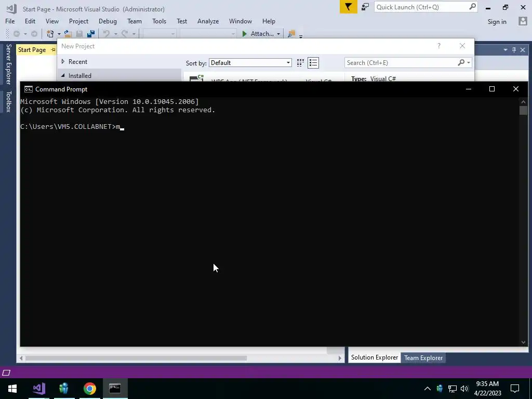This screenshot has width=532, height=399.
Task: Click the search magnifier in New Project search box
Action: click(461, 62)
